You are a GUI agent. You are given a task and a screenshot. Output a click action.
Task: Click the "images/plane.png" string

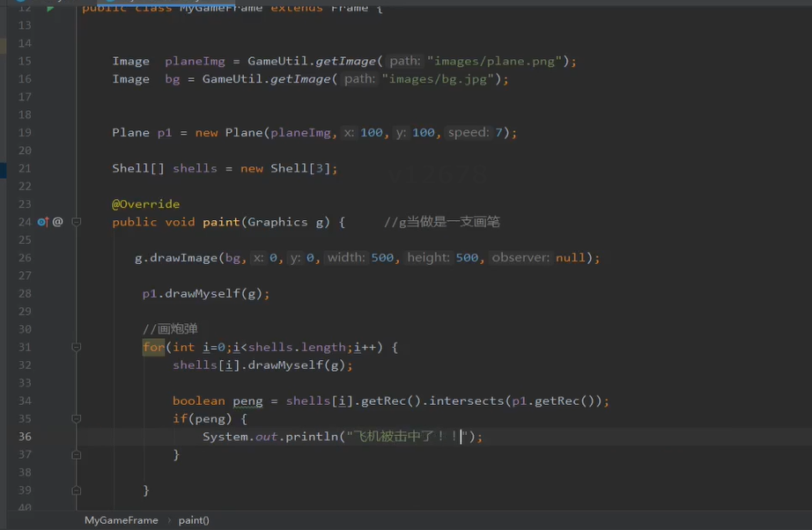495,61
